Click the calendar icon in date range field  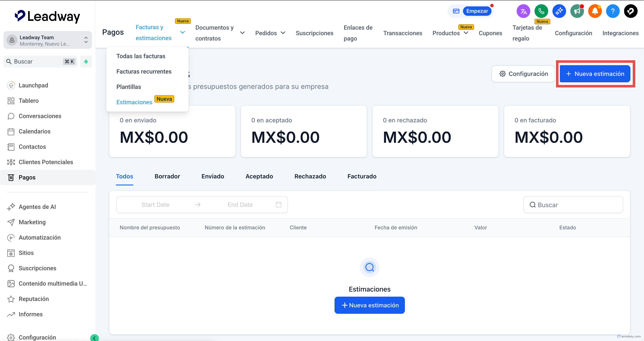click(x=278, y=205)
